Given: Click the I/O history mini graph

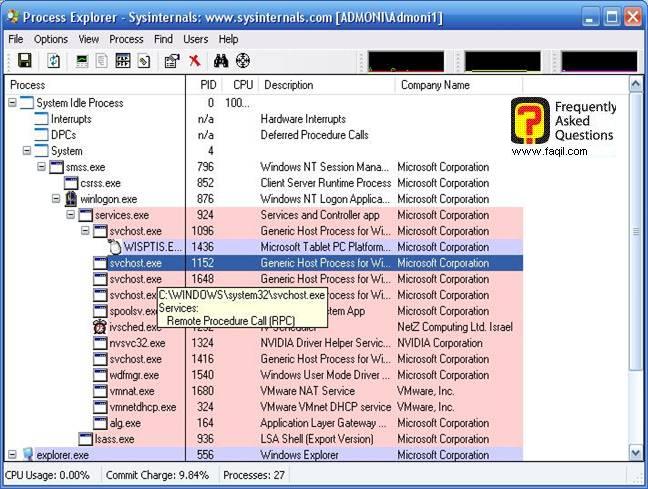Looking at the screenshot, I should (599, 62).
